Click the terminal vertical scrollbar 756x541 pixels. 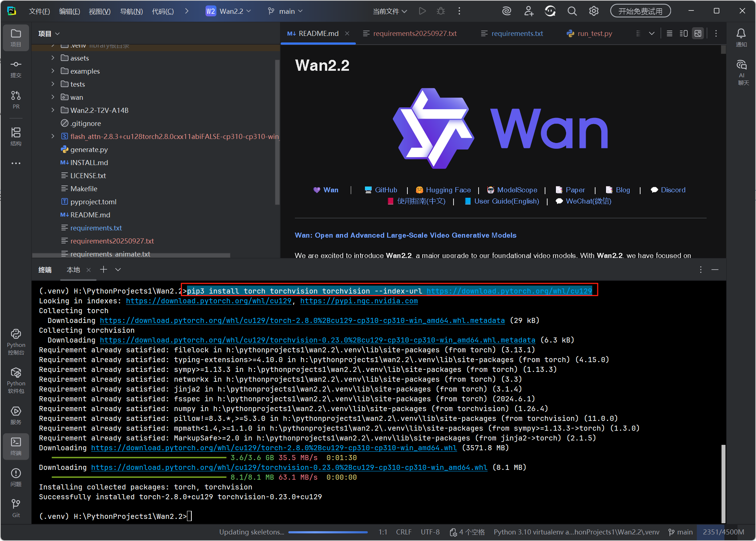(723, 484)
